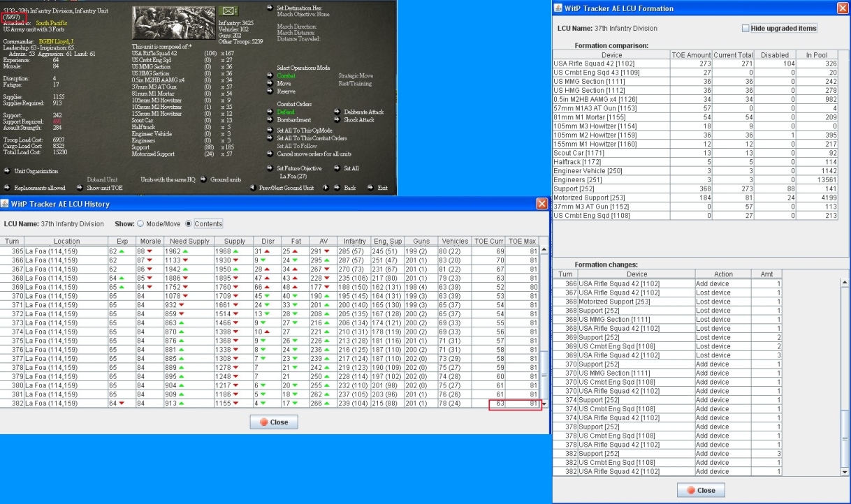851x504 pixels.
Task: Select turn 382 row in history table
Action: point(270,403)
